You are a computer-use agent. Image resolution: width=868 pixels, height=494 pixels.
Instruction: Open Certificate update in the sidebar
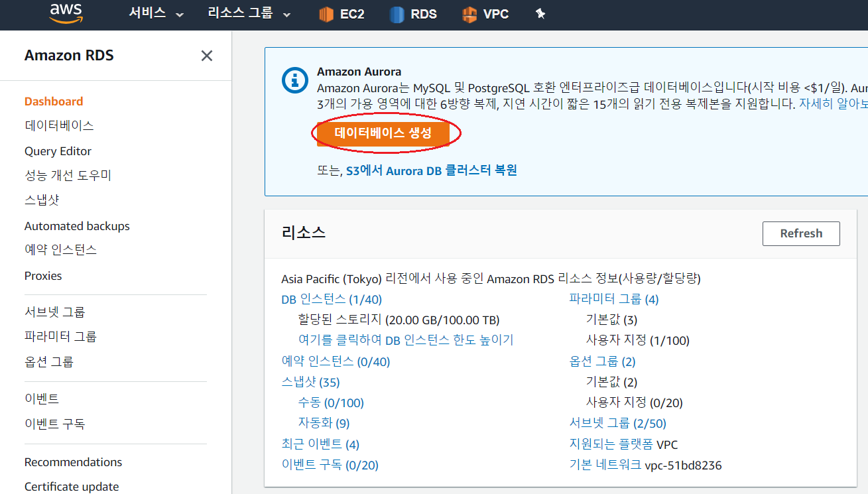pos(72,487)
